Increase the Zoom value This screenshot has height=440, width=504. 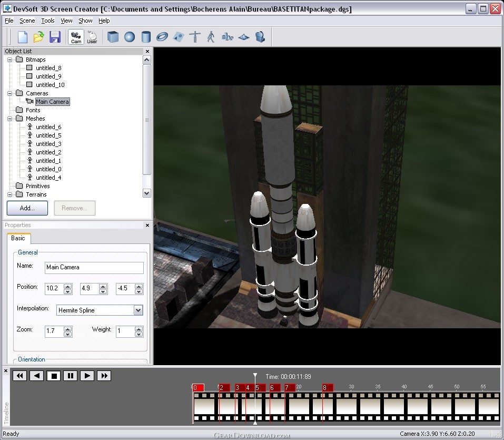tap(67, 329)
